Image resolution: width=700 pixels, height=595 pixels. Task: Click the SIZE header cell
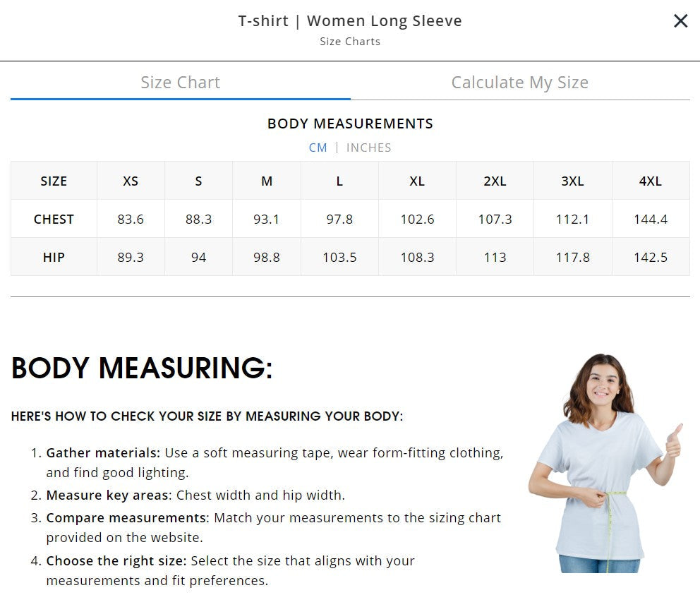(x=54, y=181)
